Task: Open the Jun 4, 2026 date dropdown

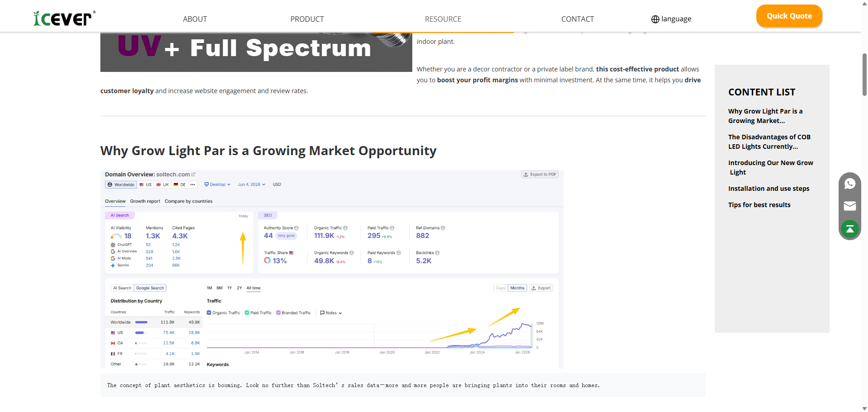Action: click(x=251, y=185)
